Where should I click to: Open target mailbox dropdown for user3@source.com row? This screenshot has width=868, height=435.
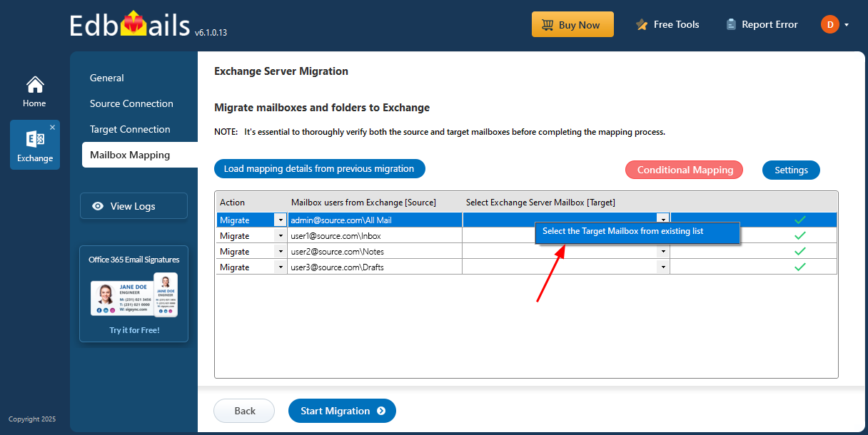tap(662, 267)
